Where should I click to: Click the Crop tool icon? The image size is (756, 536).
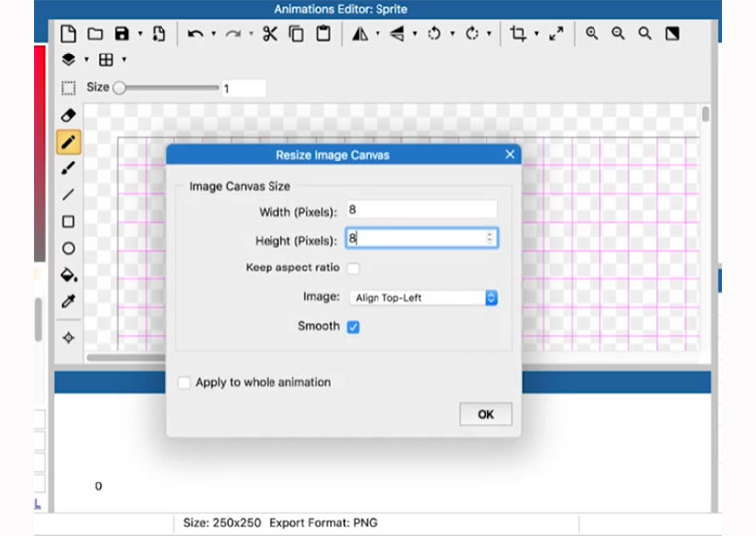click(518, 34)
